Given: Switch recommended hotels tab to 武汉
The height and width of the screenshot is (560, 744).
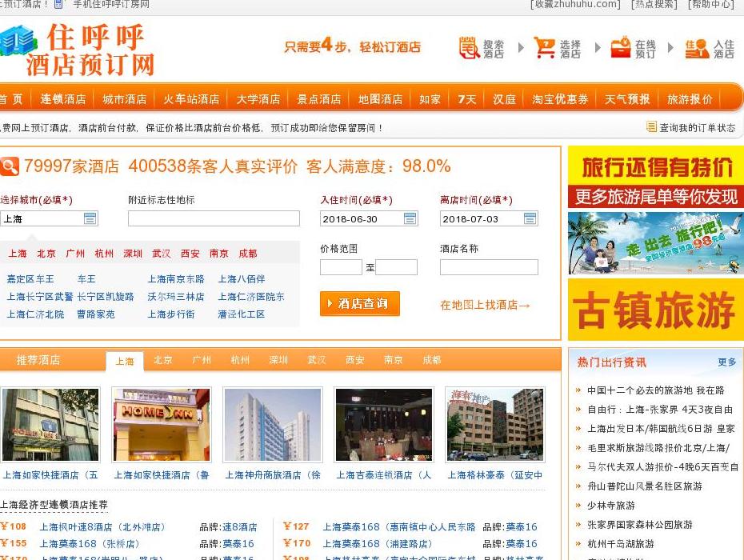Looking at the screenshot, I should (317, 360).
